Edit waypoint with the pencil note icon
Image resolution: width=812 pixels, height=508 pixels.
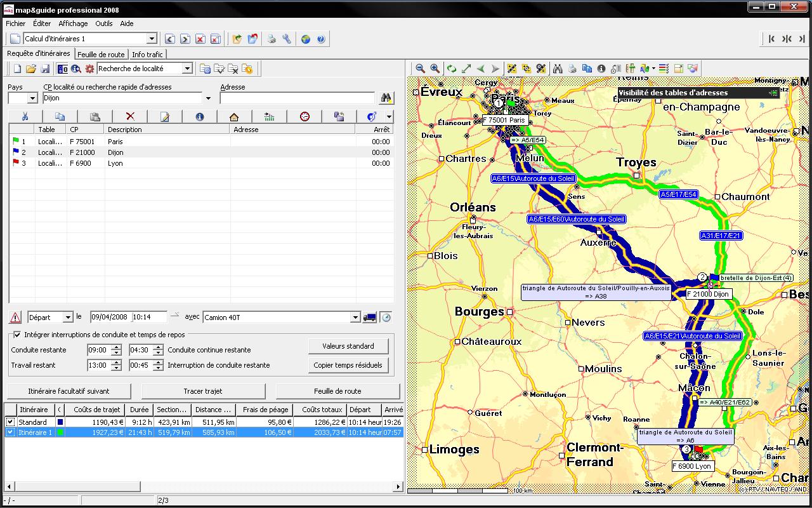click(165, 117)
